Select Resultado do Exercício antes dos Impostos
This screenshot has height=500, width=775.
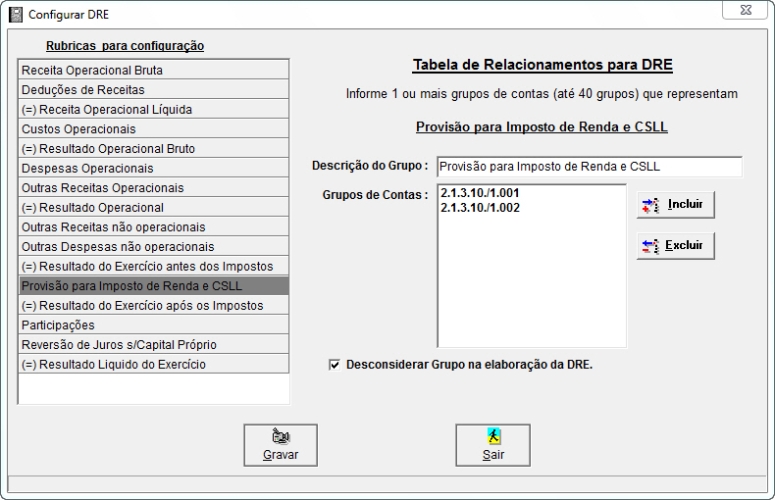[x=153, y=266]
